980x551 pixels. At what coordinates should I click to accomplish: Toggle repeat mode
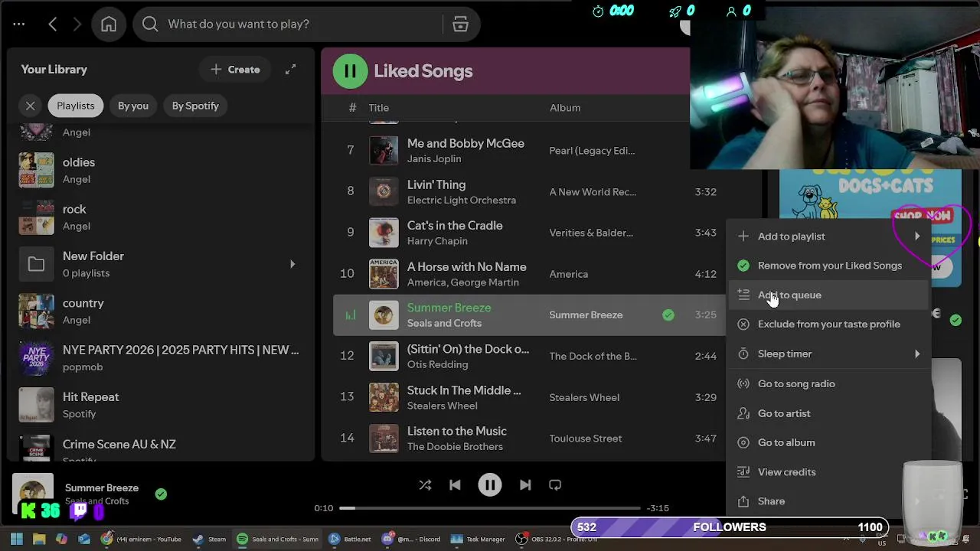555,485
